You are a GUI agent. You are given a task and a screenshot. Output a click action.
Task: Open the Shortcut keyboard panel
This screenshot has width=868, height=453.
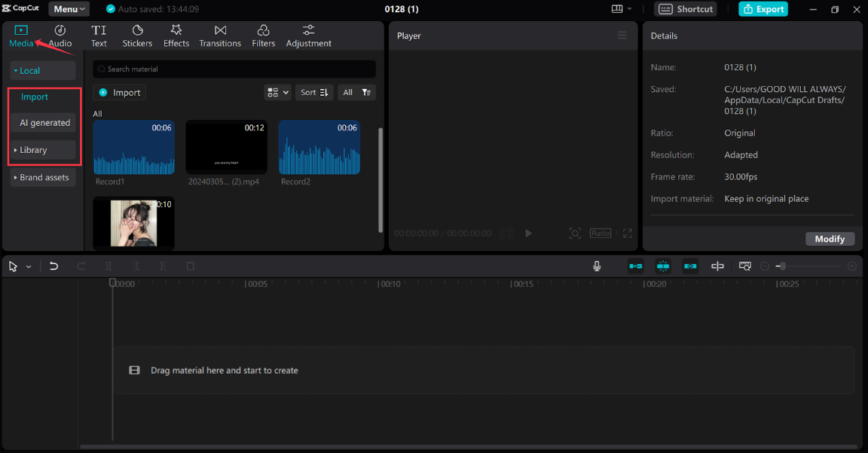point(686,9)
